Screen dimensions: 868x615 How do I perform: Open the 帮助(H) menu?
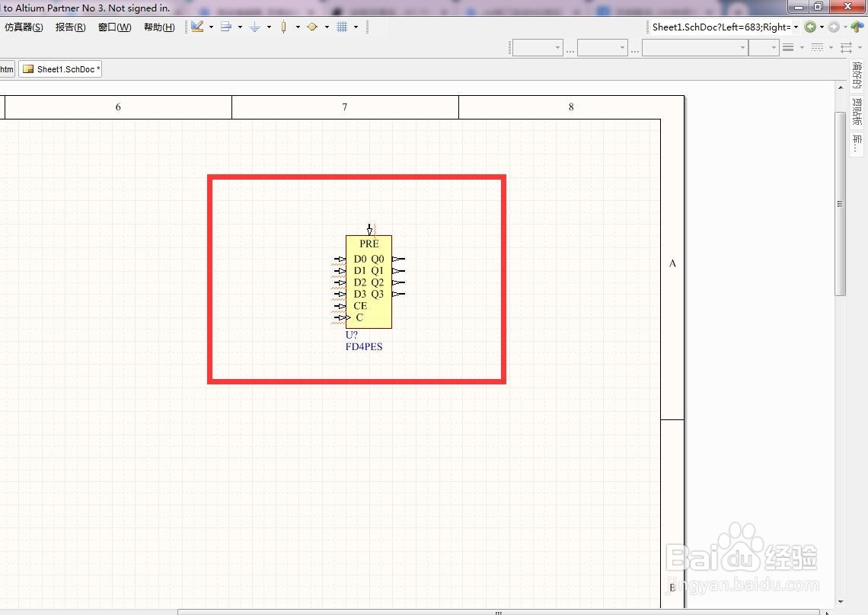pyautogui.click(x=159, y=27)
